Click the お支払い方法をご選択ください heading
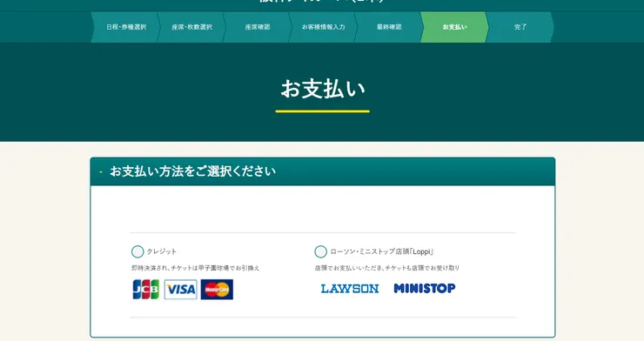644x341 pixels. [192, 171]
